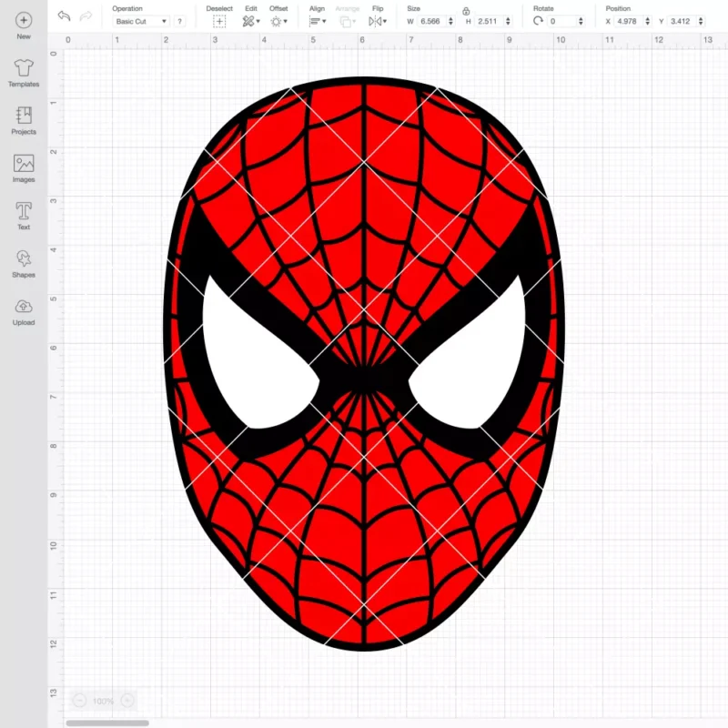Adjust the Y position stepper

tap(701, 21)
